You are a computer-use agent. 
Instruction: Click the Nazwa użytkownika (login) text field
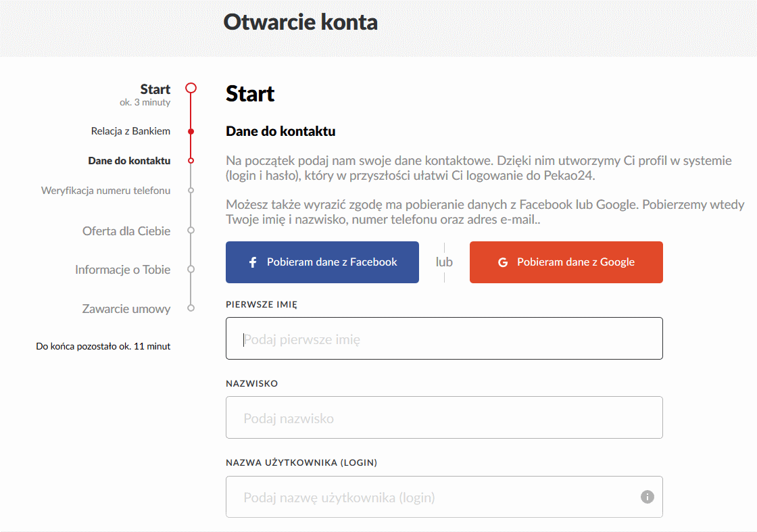click(433, 497)
